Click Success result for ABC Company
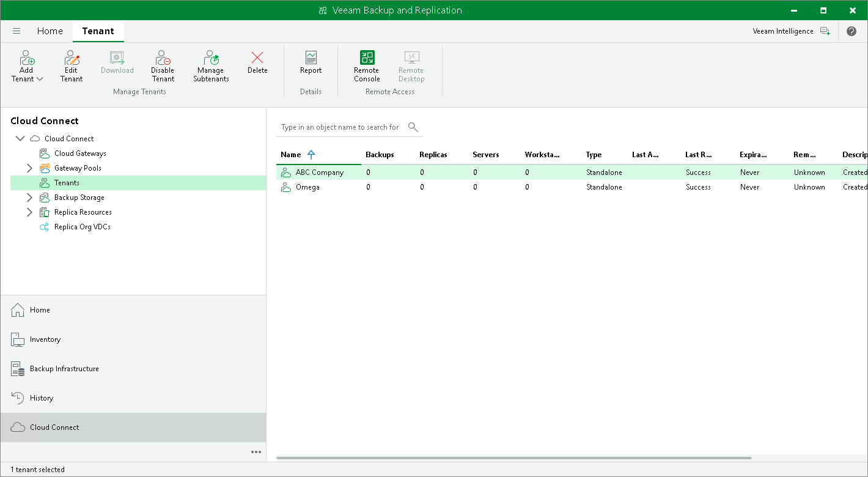 tap(698, 172)
